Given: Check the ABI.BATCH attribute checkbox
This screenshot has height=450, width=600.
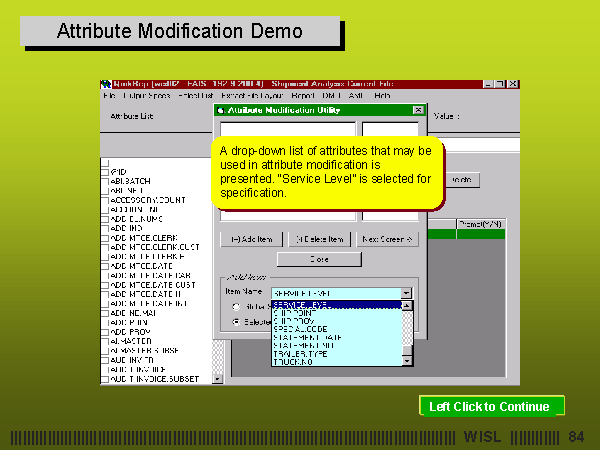Looking at the screenshot, I should tap(105, 181).
